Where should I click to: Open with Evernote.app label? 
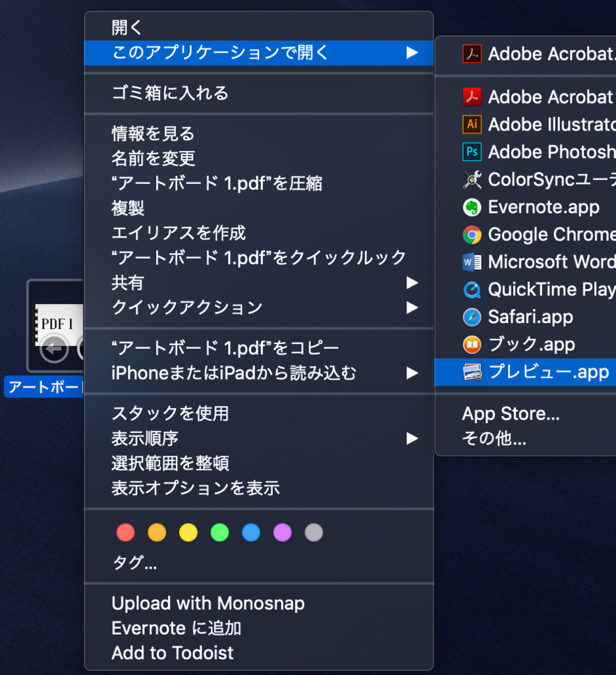click(544, 208)
